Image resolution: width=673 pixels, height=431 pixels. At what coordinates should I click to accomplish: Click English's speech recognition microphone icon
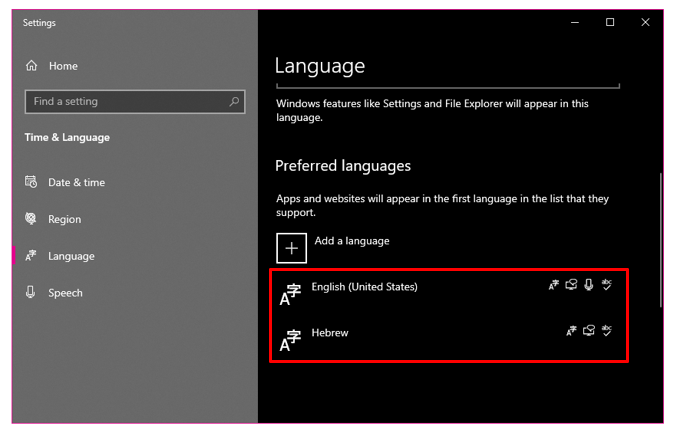(589, 285)
